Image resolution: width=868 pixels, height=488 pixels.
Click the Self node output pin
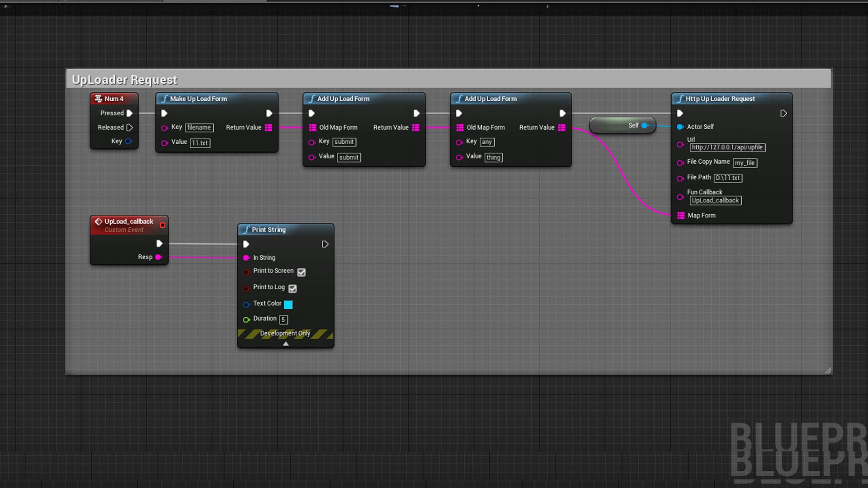tap(645, 126)
